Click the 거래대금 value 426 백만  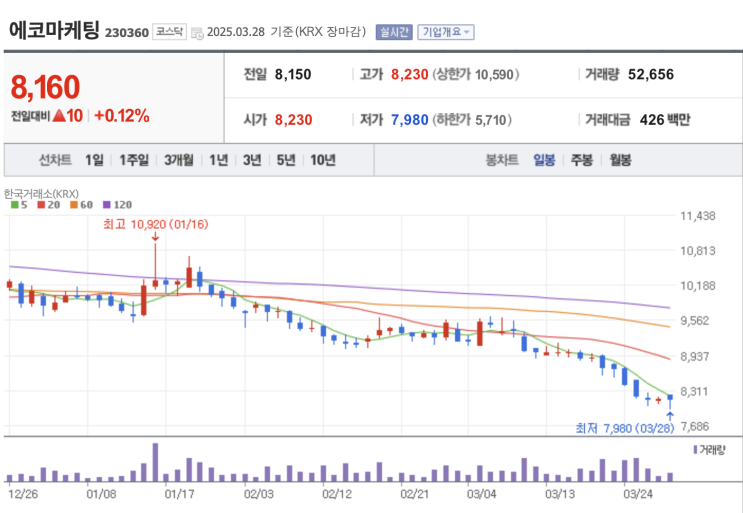tap(665, 120)
